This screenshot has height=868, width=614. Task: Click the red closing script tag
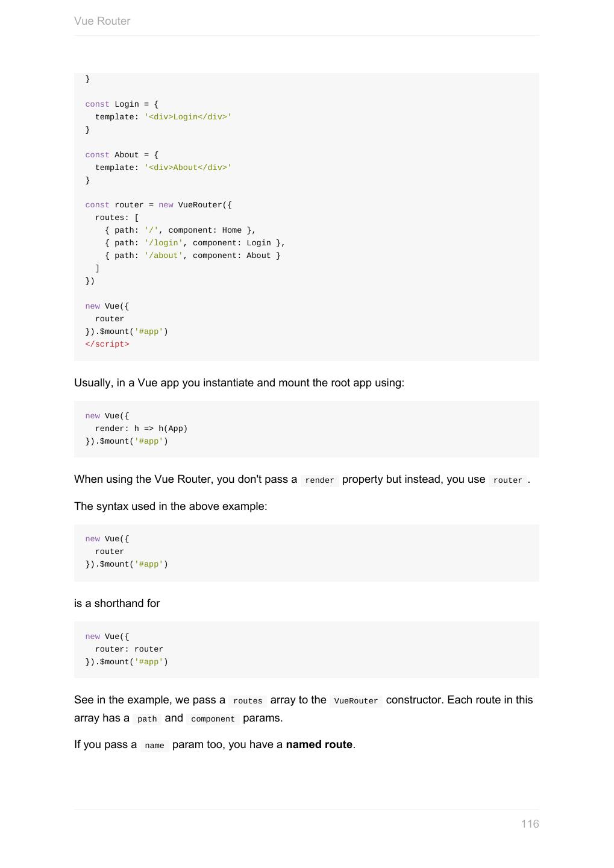coord(107,344)
